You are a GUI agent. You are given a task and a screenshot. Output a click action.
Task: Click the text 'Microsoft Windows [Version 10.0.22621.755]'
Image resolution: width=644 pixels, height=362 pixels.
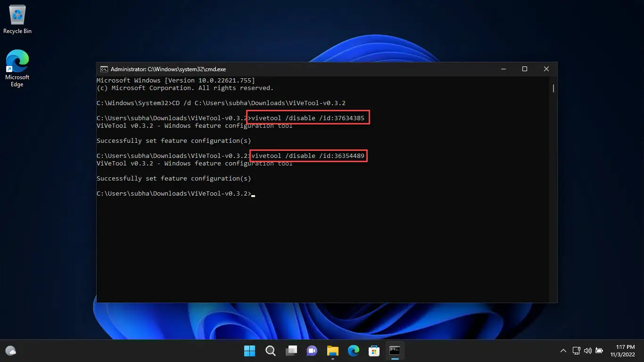click(x=176, y=81)
